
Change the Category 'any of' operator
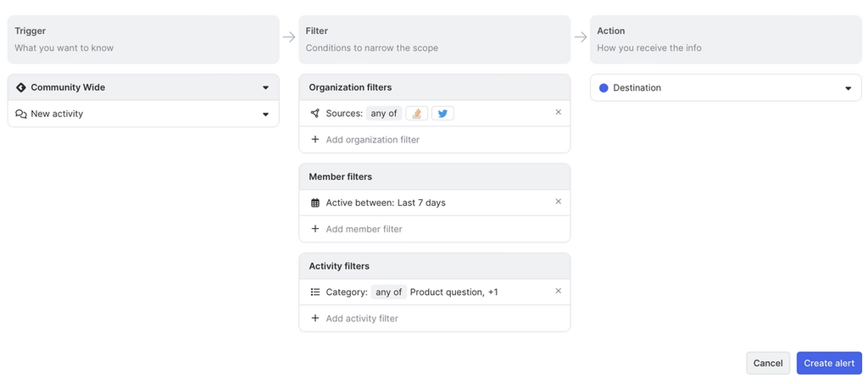(x=389, y=292)
